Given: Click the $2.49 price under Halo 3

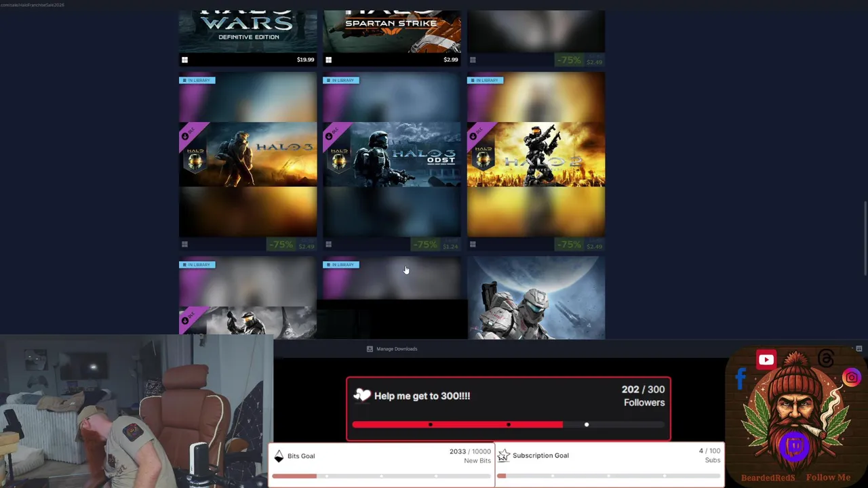Looking at the screenshot, I should 307,246.
